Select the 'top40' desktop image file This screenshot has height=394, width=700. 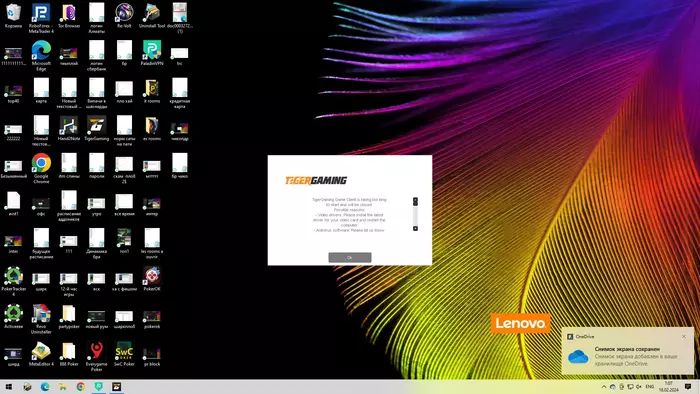click(13, 94)
